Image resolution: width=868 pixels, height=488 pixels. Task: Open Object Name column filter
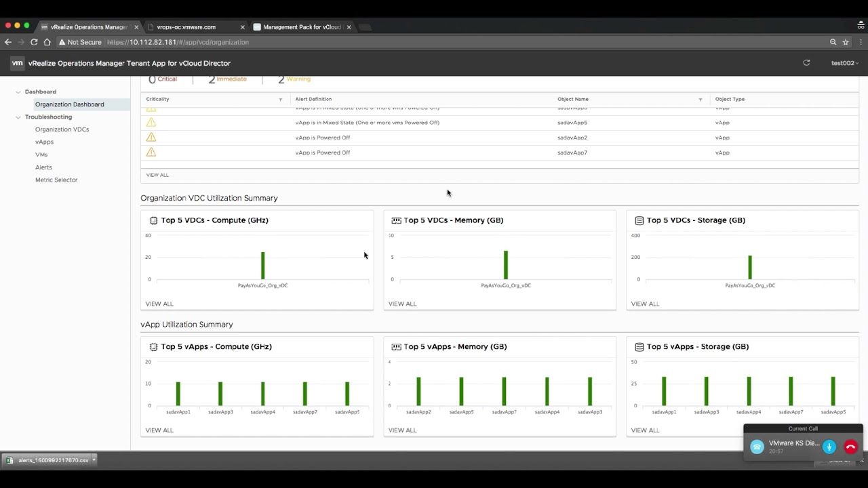click(x=701, y=100)
